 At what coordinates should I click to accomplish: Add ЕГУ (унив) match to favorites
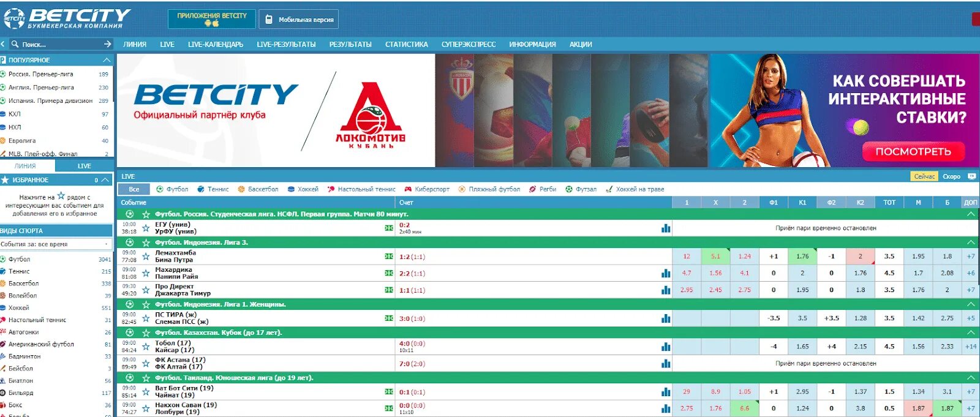click(146, 228)
